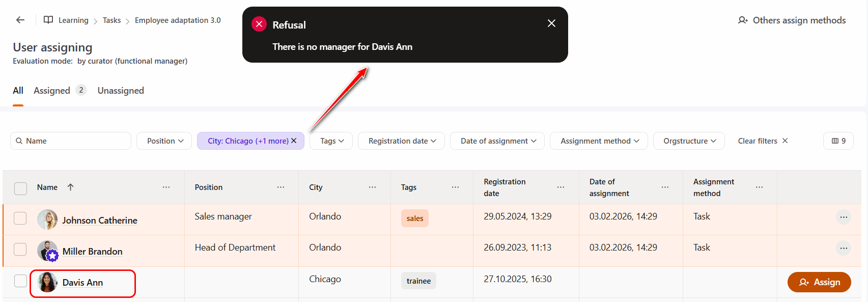Open row options for Miller Brandon
The width and height of the screenshot is (868, 302).
click(843, 249)
